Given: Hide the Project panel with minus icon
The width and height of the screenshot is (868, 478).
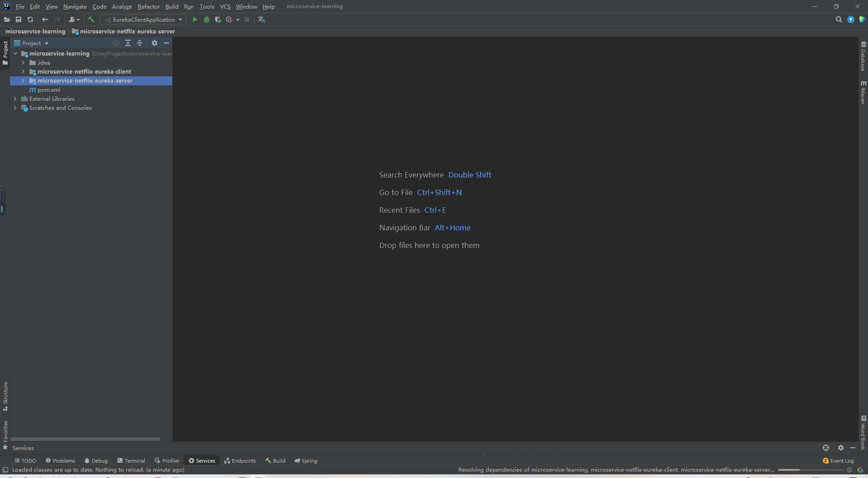Looking at the screenshot, I should point(166,43).
